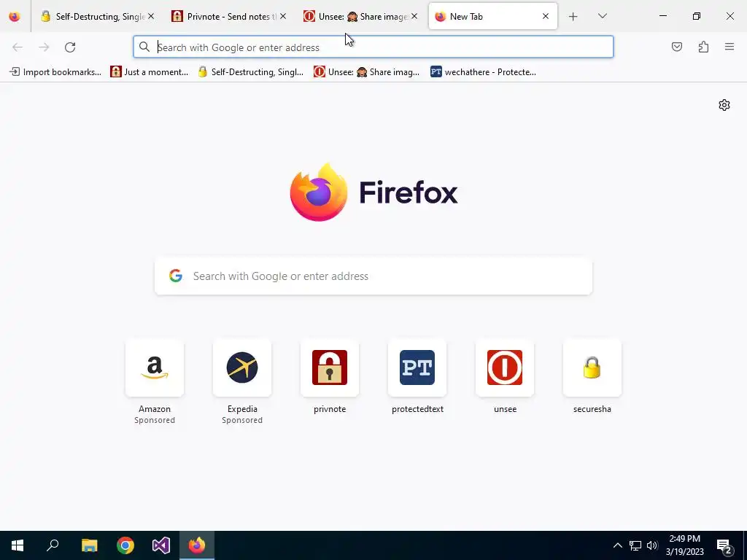
Task: Reload the current page
Action: pyautogui.click(x=70, y=47)
